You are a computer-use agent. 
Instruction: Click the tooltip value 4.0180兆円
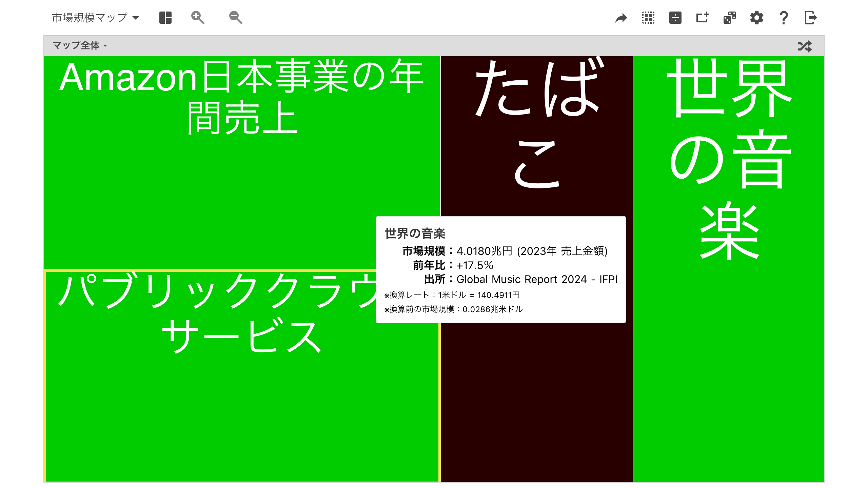(484, 251)
